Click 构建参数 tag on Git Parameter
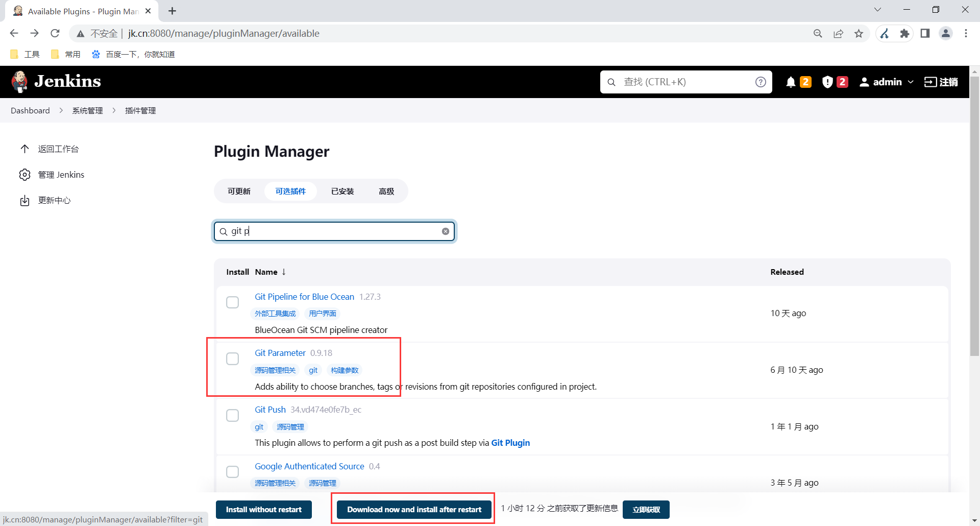 (x=345, y=370)
